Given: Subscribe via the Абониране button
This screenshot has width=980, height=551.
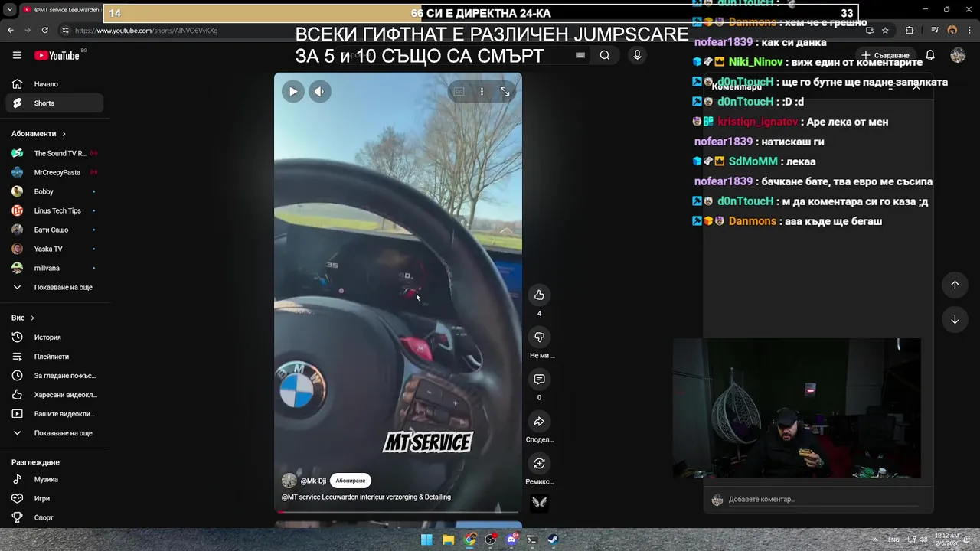Looking at the screenshot, I should (351, 481).
